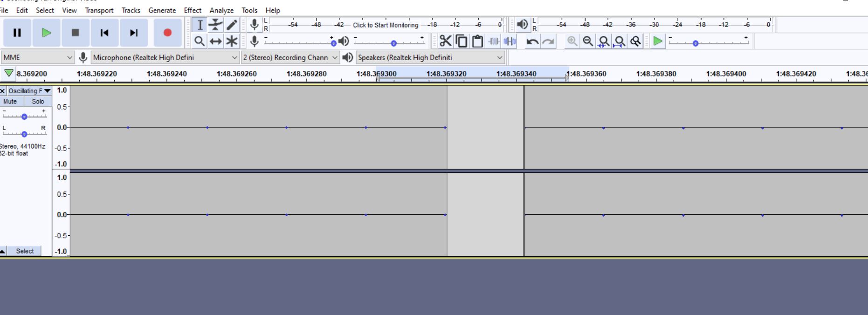Click the playback meter speaker icon

click(523, 24)
